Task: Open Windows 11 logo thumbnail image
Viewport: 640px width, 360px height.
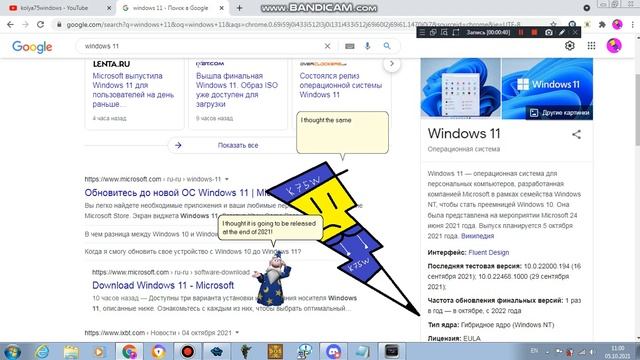Action: [x=547, y=83]
